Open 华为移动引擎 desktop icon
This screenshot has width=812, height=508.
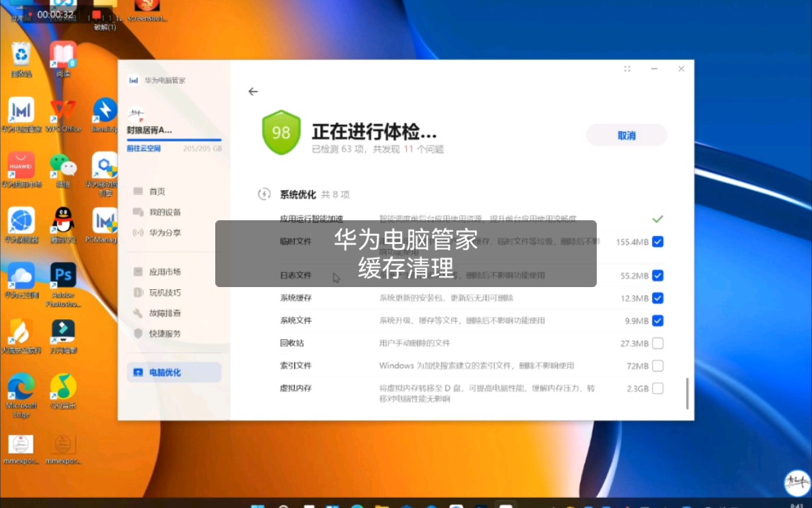tap(104, 174)
